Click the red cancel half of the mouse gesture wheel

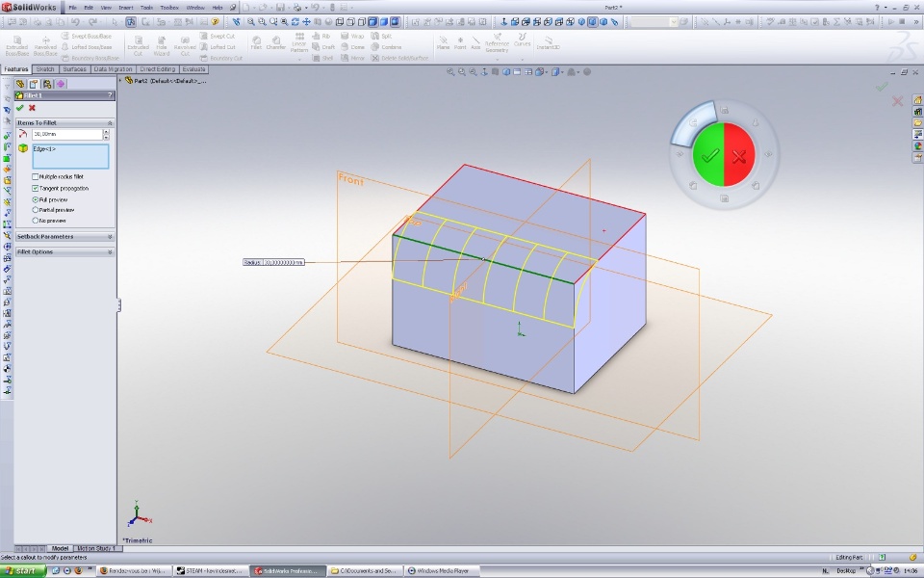click(739, 155)
